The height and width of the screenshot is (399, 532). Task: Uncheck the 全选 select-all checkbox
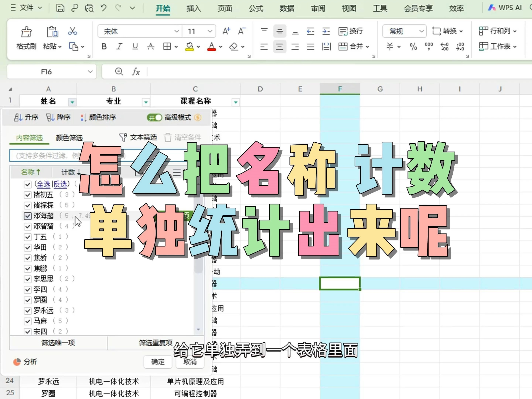pos(28,185)
